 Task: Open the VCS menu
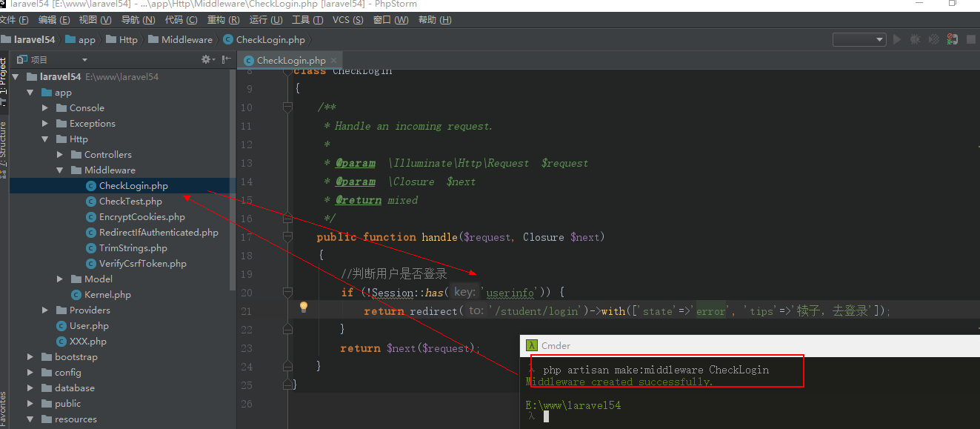pos(347,20)
